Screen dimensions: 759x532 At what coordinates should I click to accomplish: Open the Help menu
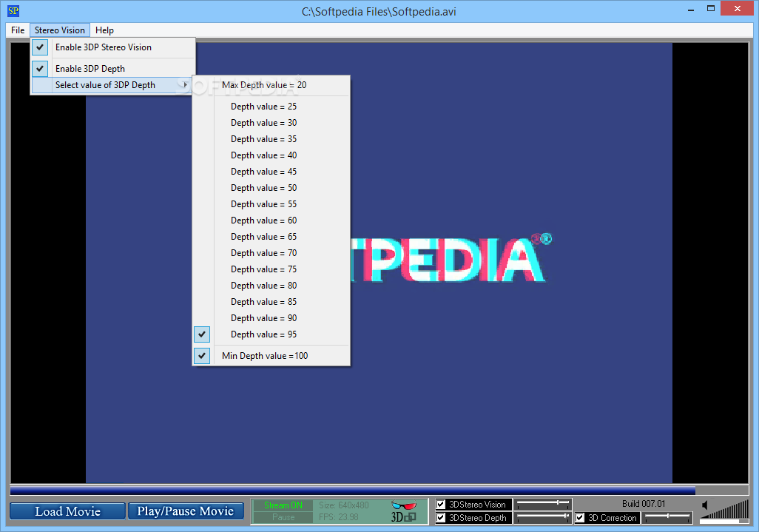click(104, 30)
